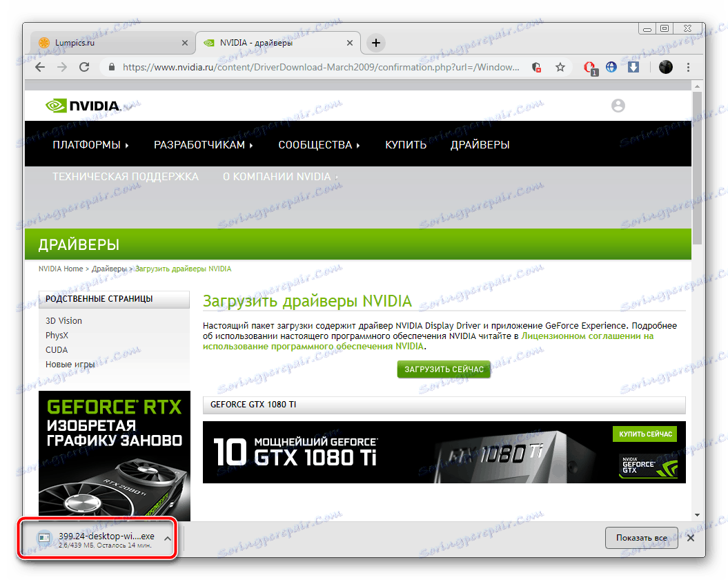The height and width of the screenshot is (580, 728).
Task: Close the Lumpics.ru tab
Action: [185, 43]
